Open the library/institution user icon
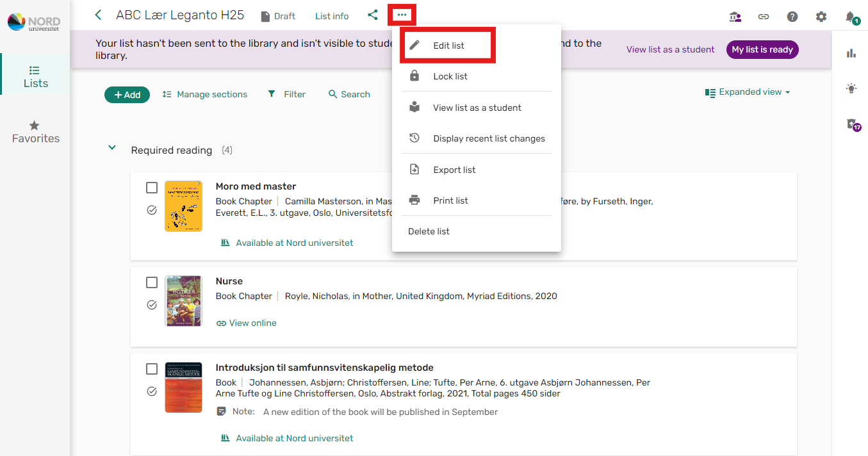The image size is (868, 456). coord(735,17)
